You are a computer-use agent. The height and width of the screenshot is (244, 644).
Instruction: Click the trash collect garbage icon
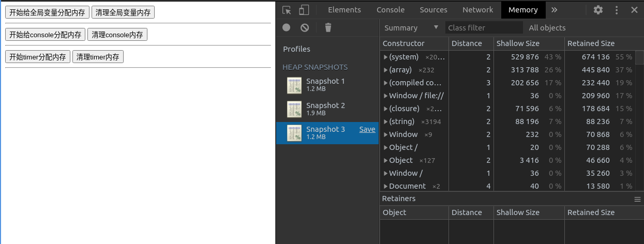[x=328, y=28]
